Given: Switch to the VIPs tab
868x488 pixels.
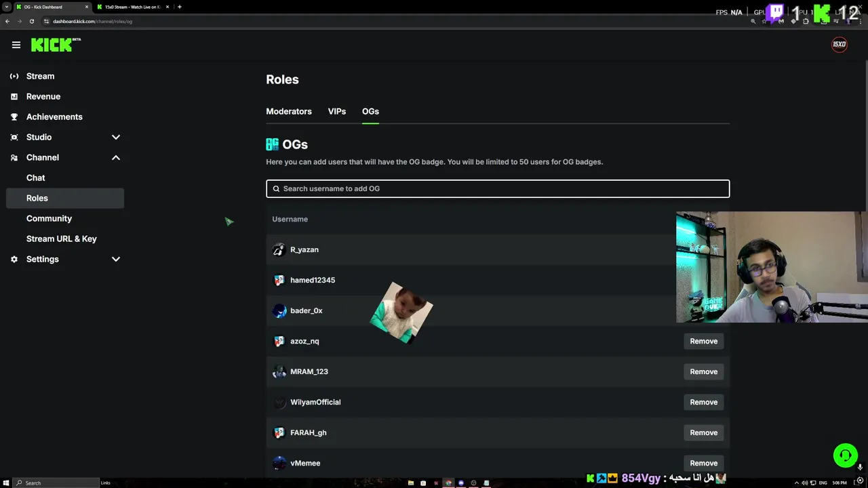Looking at the screenshot, I should [x=337, y=111].
